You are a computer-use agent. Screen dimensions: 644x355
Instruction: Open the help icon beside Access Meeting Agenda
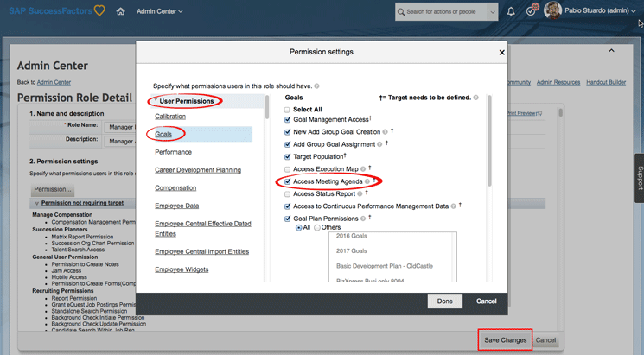367,181
